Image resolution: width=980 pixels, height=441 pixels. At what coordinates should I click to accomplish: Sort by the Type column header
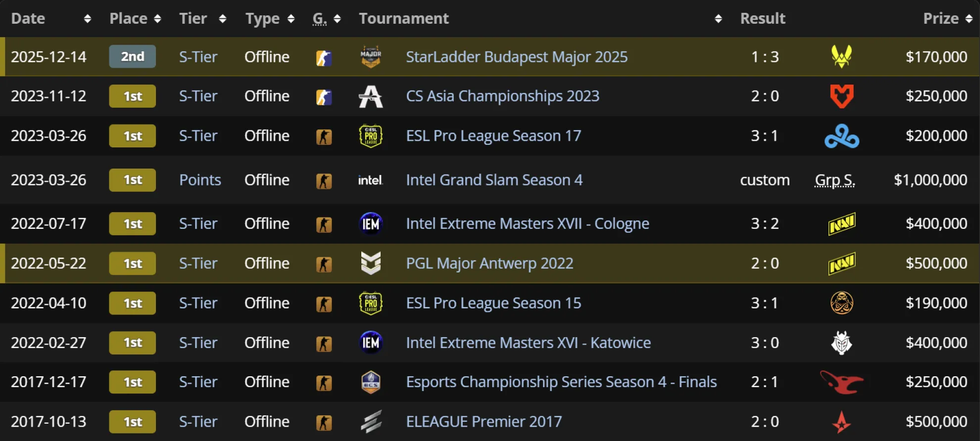tap(291, 19)
